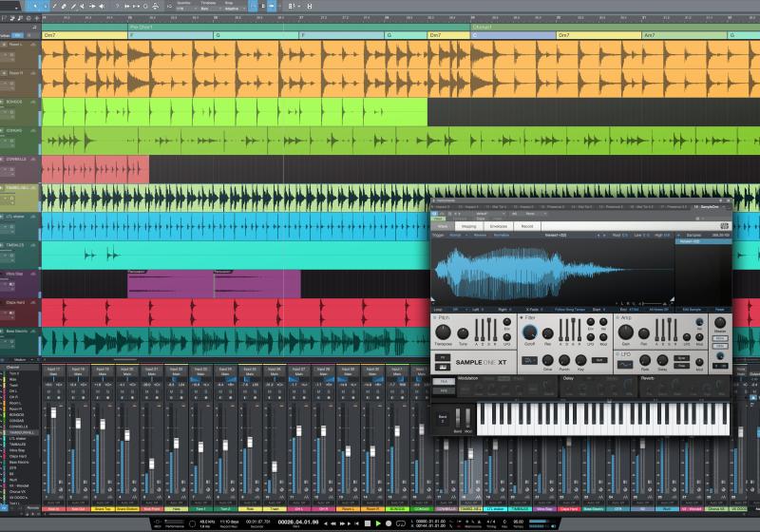Click the Record button in transport
This screenshot has width=760, height=532.
coord(389,523)
